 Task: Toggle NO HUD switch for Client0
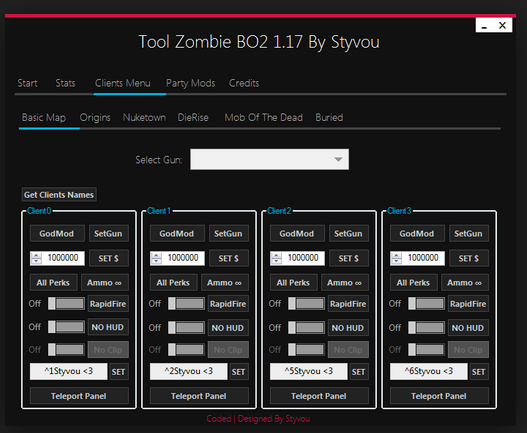coord(66,327)
